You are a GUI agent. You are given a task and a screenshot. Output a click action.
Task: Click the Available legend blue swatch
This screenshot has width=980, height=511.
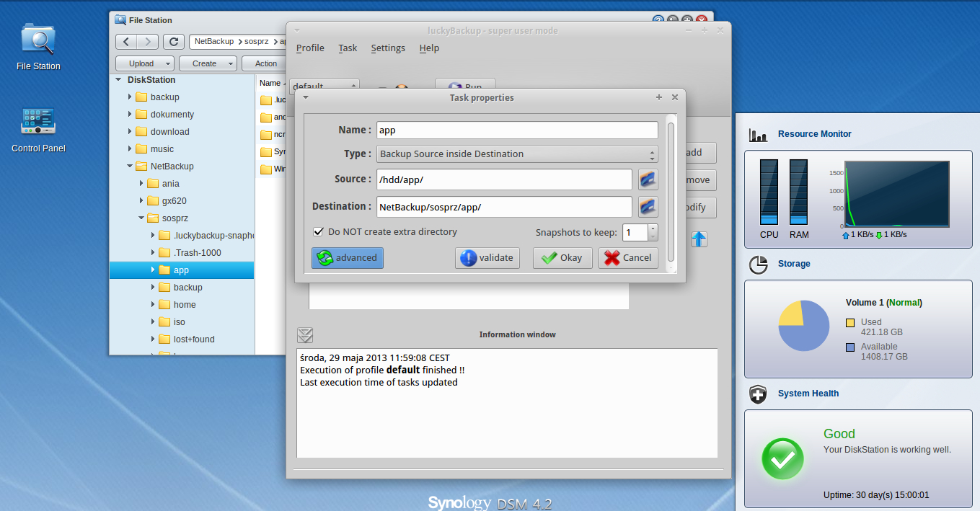[850, 347]
